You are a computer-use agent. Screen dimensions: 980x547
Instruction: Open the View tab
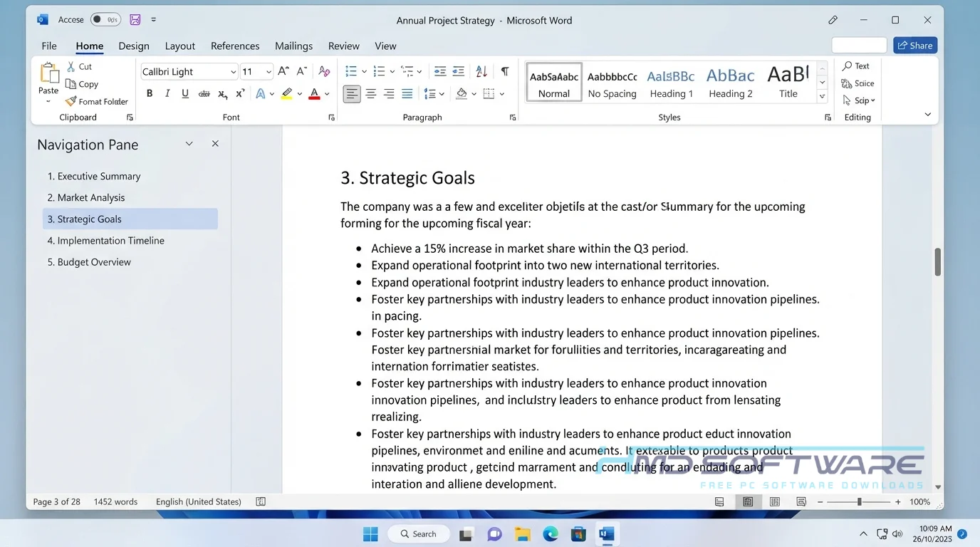coord(385,46)
